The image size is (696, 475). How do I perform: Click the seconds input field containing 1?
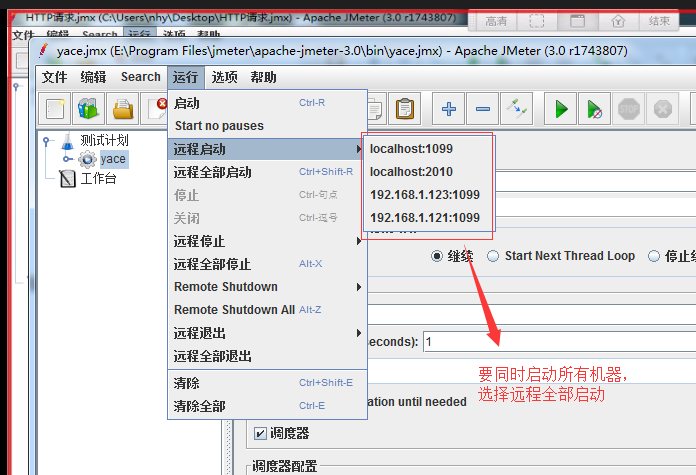pos(560,342)
